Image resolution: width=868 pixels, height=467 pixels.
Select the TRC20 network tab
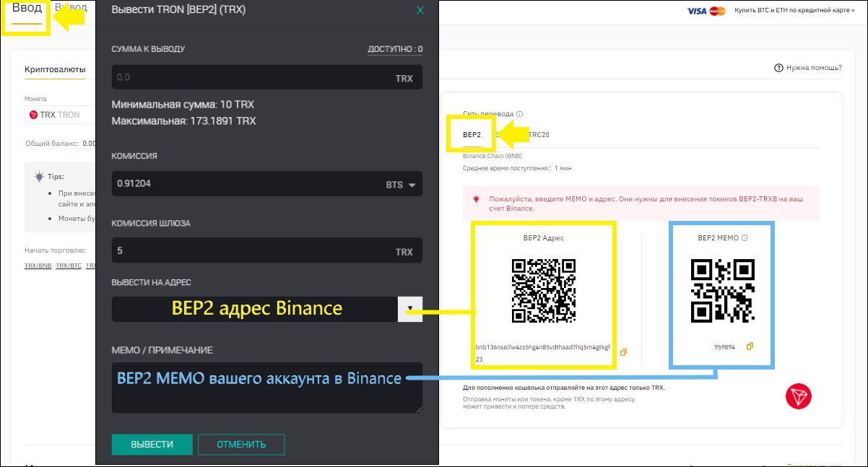point(539,134)
